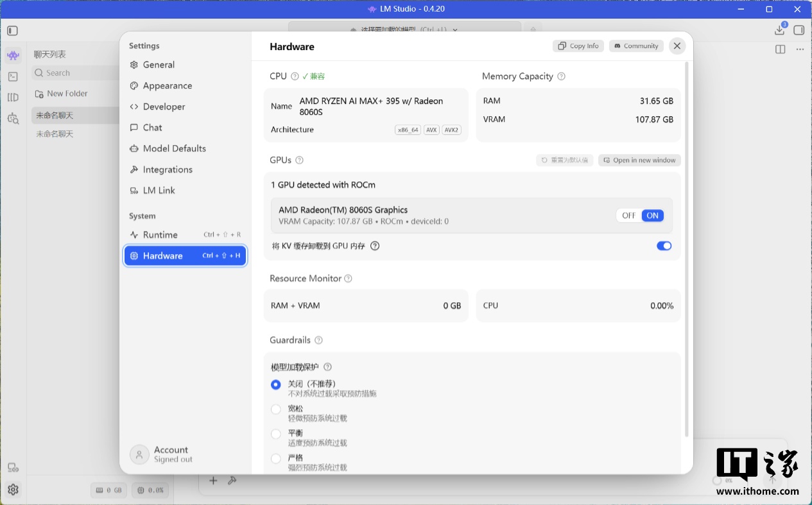Image resolution: width=812 pixels, height=505 pixels.
Task: Switch the GPU toggle to OFF
Action: tap(628, 216)
